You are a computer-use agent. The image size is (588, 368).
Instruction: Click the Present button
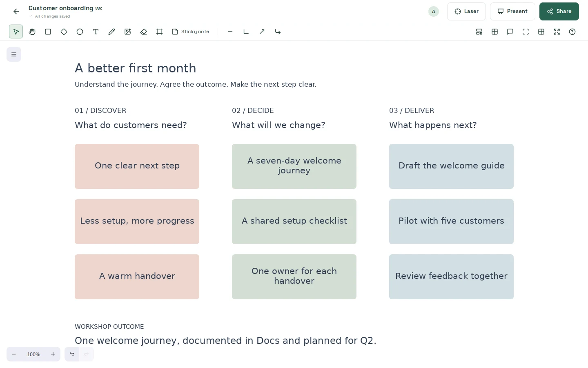pyautogui.click(x=512, y=11)
